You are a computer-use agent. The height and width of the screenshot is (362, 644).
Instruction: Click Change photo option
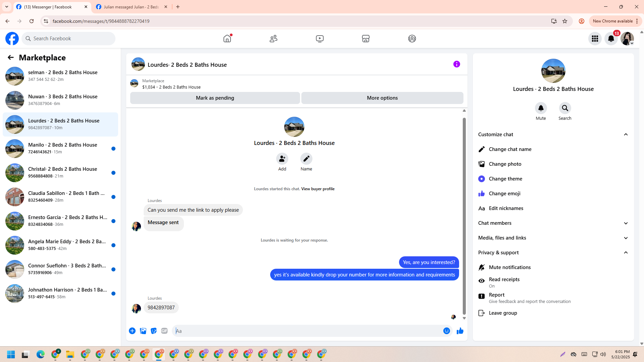553,164
